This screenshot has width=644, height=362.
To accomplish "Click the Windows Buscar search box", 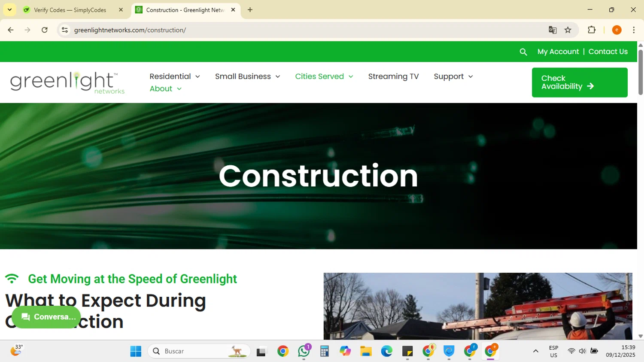I will coord(199,351).
